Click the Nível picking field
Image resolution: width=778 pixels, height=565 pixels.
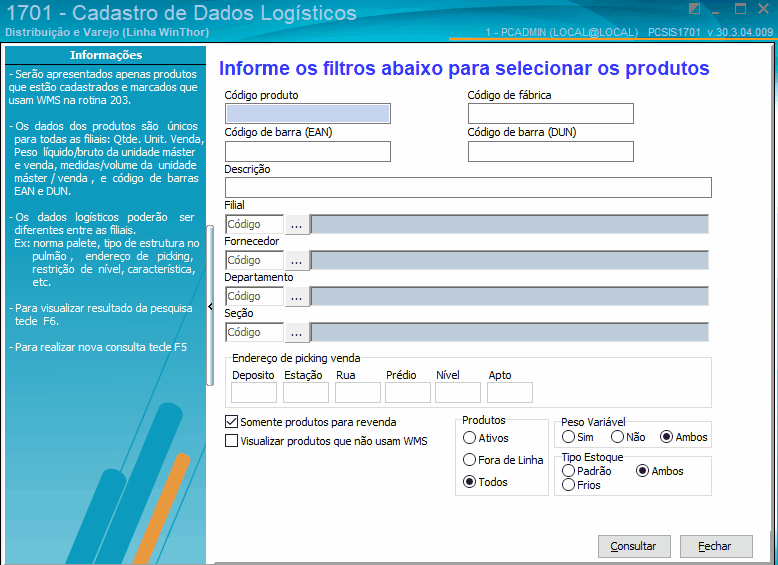click(458, 392)
